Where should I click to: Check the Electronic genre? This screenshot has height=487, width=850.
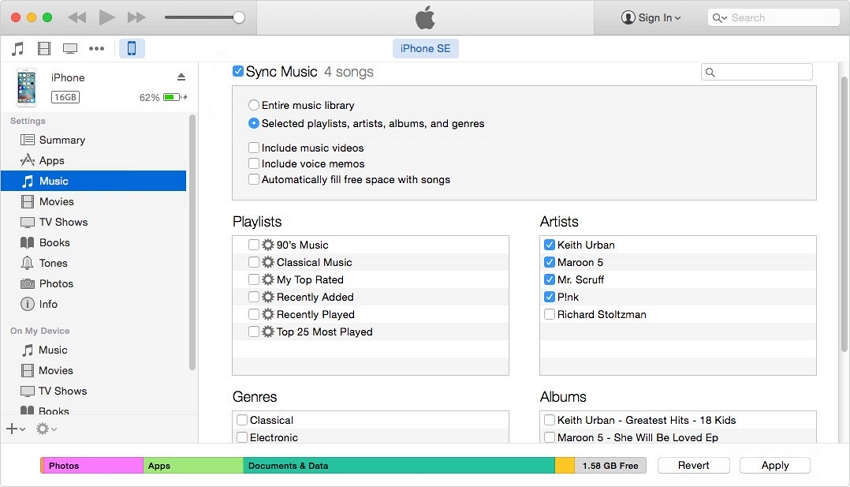click(x=242, y=437)
